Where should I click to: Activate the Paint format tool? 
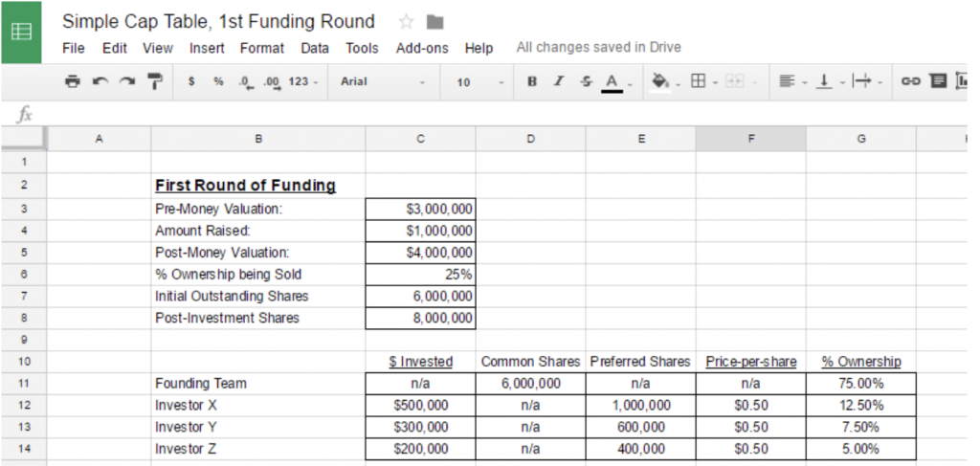[x=154, y=82]
